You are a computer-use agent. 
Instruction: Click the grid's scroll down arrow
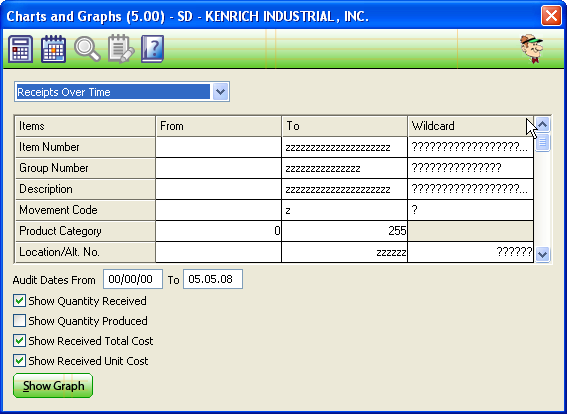click(542, 255)
